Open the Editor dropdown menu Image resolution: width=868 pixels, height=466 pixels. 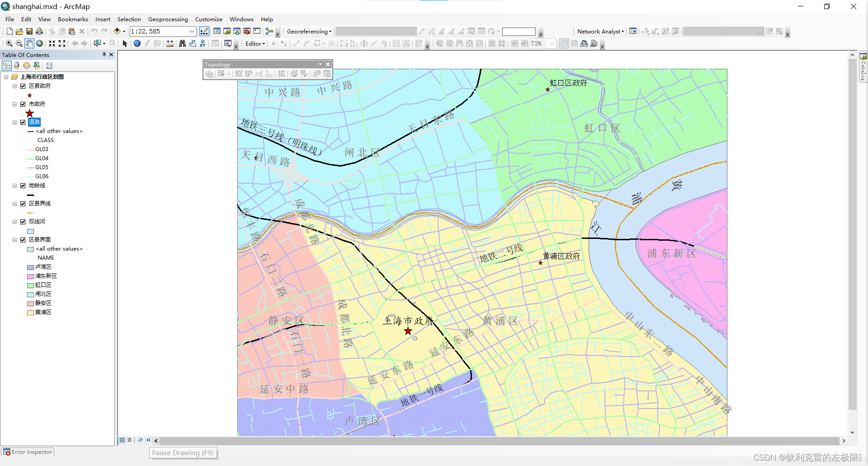click(255, 43)
